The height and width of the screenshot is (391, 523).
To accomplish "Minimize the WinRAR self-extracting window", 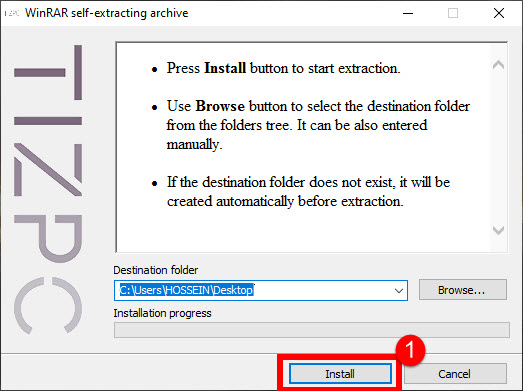I will pos(408,13).
